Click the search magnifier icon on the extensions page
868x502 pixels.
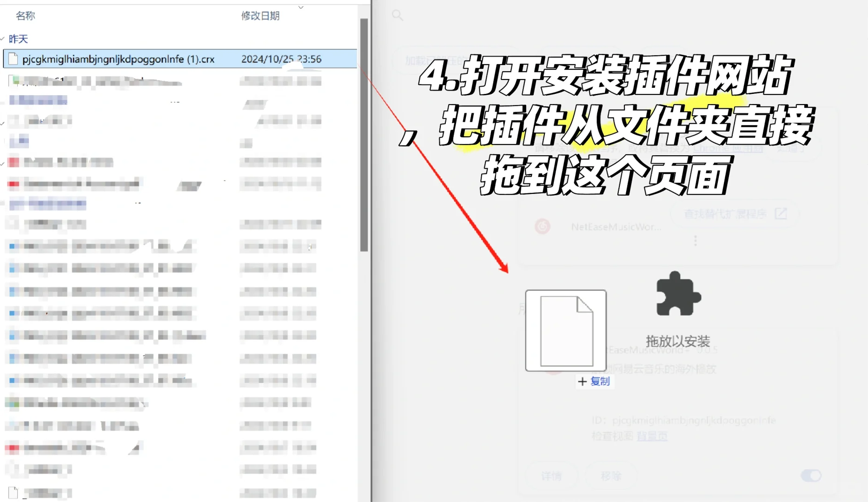398,15
